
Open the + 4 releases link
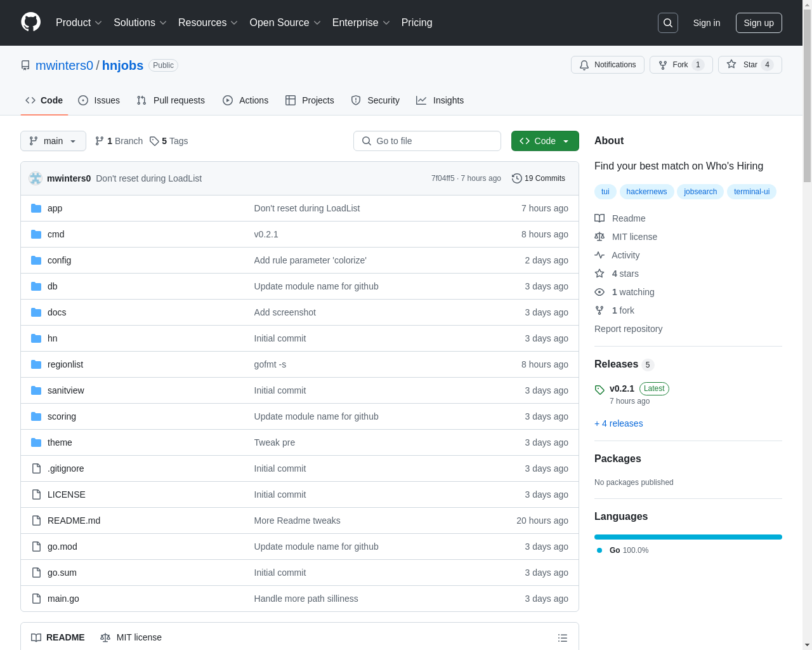[x=619, y=423]
